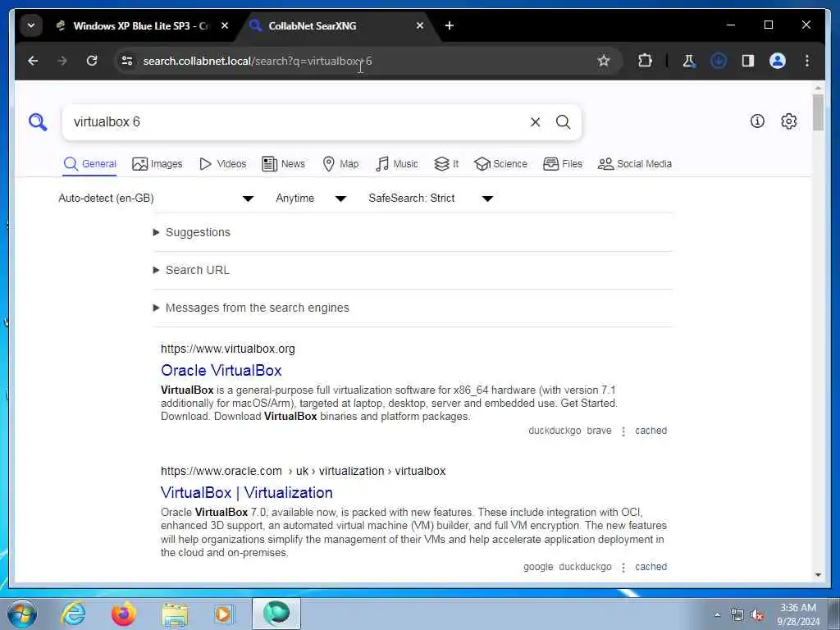Launch Firefox from the taskbar
Image resolution: width=840 pixels, height=630 pixels.
tap(124, 614)
